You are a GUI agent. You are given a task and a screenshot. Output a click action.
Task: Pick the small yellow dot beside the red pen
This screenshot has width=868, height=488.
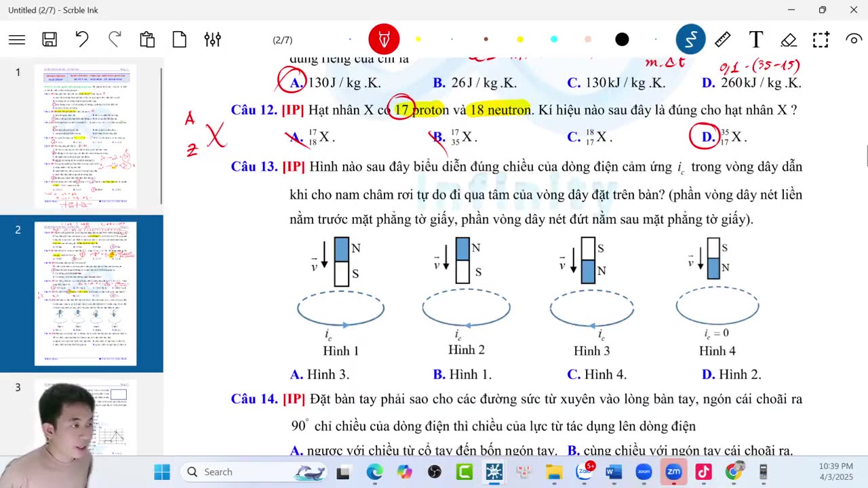(x=418, y=39)
